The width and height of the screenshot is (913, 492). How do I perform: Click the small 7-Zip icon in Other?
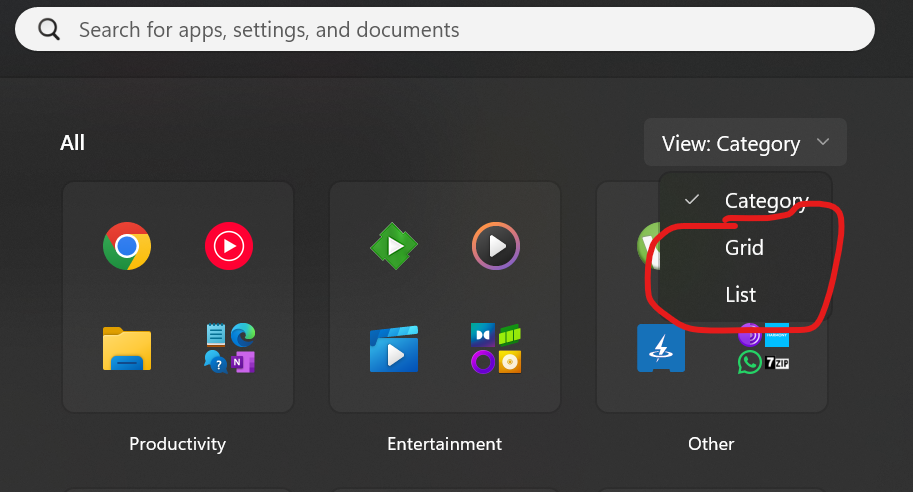coord(777,362)
